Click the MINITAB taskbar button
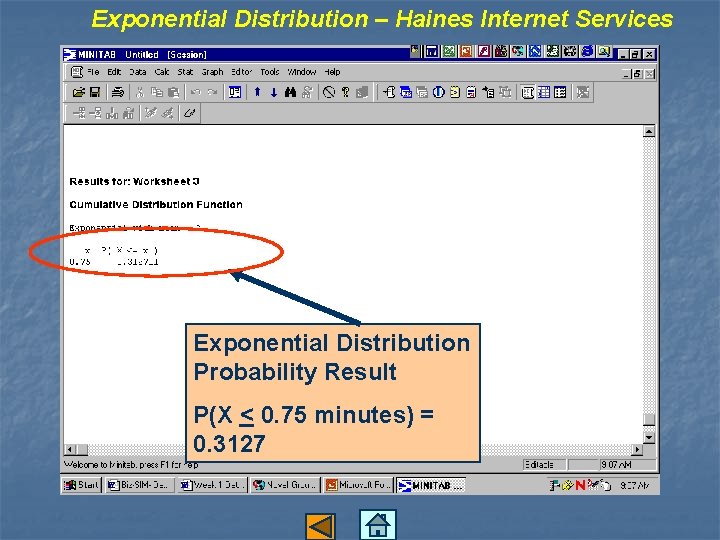 tap(431, 485)
